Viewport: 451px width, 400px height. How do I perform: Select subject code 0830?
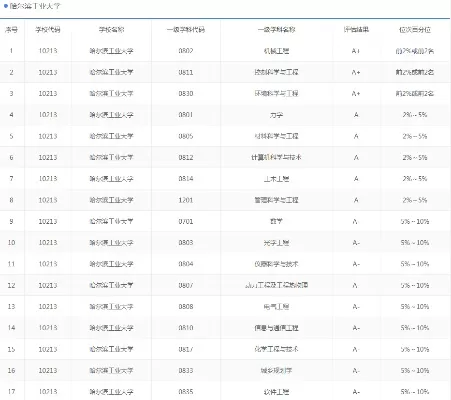186,94
